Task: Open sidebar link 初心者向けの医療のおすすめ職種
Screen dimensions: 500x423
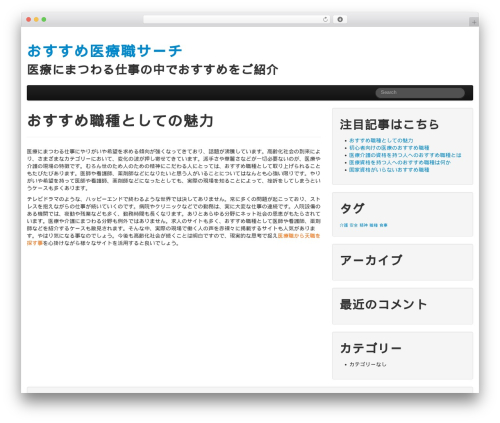Action: click(389, 148)
